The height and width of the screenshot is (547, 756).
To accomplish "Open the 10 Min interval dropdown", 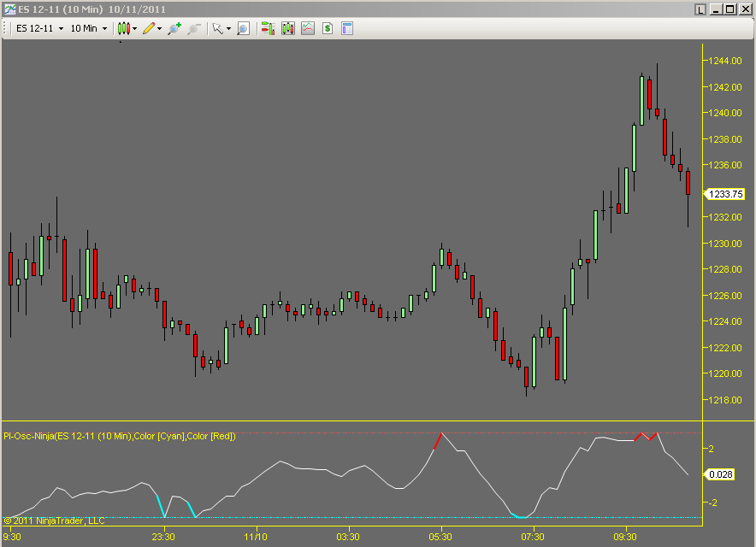I will 86,28.
